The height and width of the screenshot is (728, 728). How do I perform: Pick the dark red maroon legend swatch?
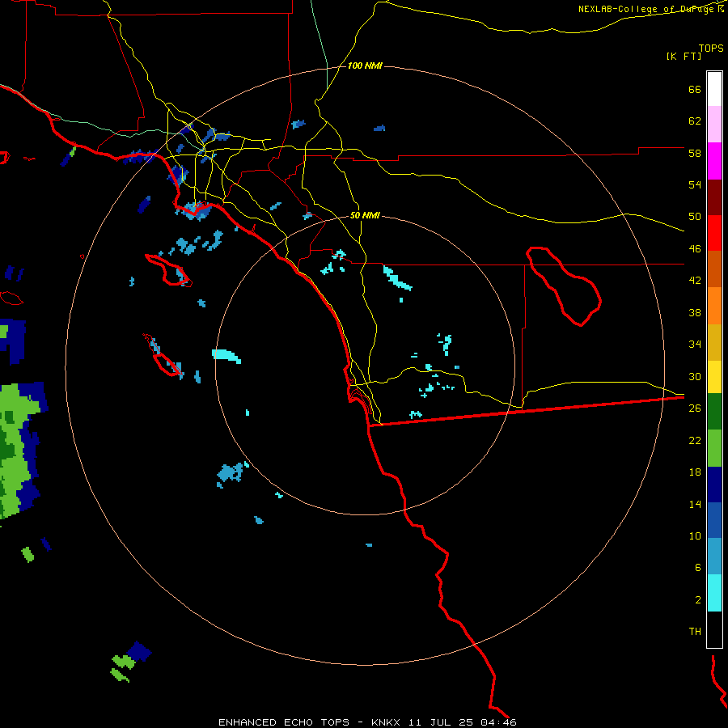tap(714, 198)
